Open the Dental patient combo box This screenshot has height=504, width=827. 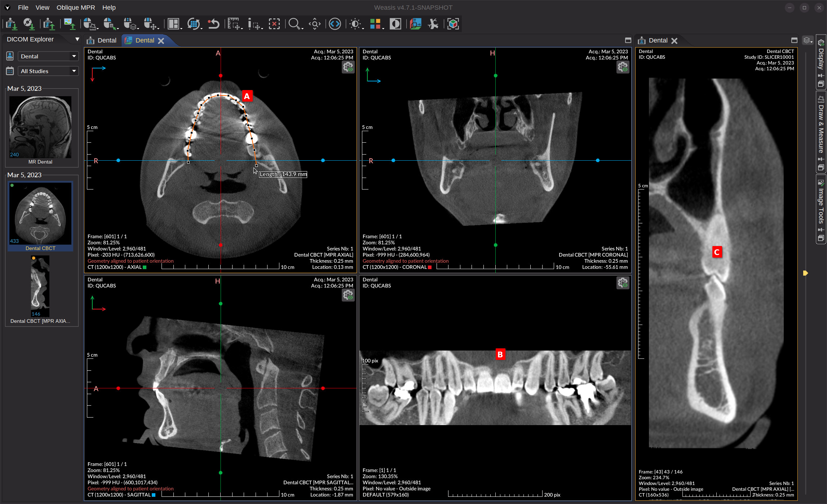(48, 56)
